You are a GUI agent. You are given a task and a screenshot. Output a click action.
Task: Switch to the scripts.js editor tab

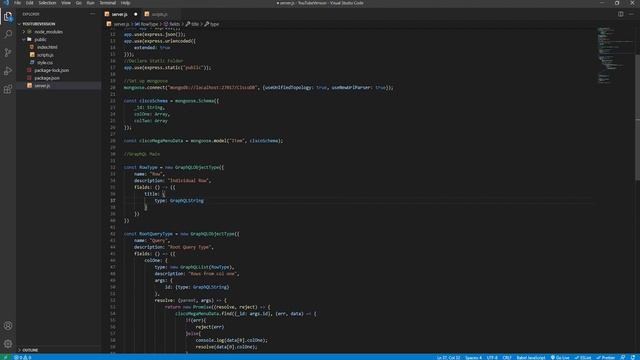click(159, 14)
